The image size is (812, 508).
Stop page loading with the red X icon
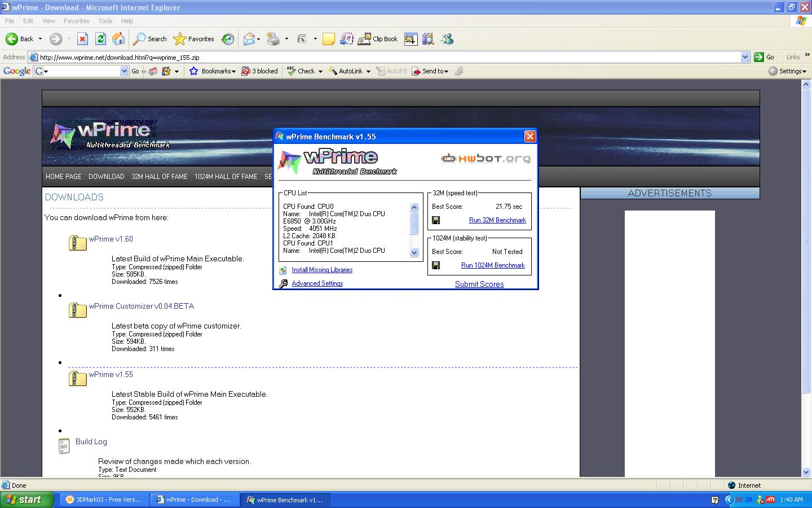(x=82, y=39)
